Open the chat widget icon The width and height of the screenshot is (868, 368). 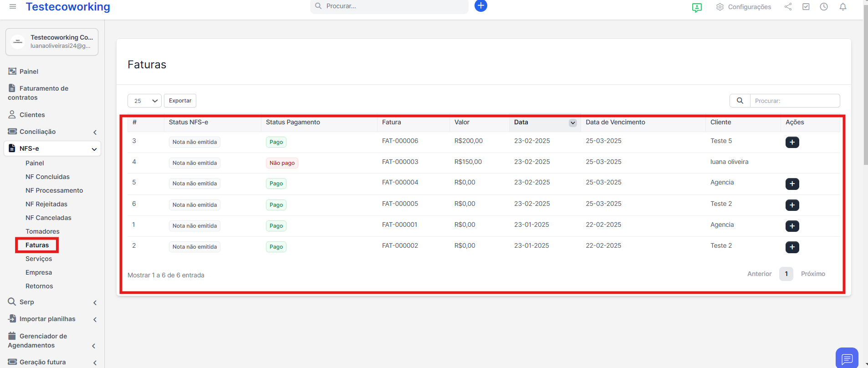(847, 358)
